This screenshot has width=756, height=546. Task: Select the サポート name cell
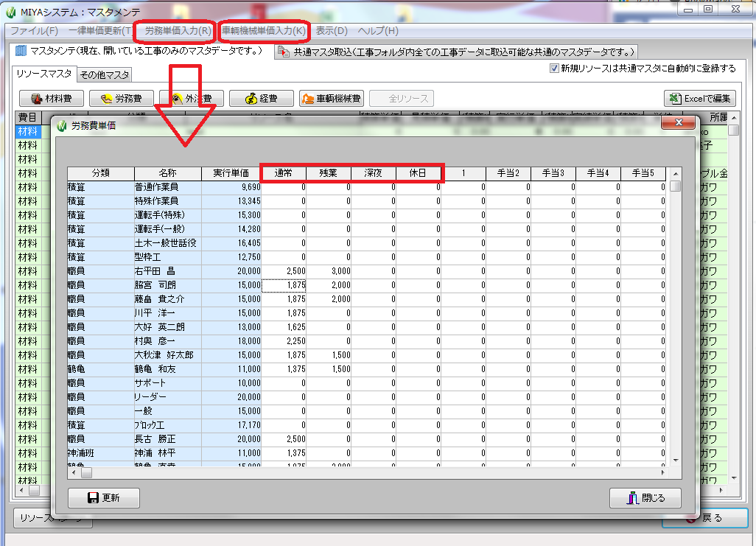(x=168, y=383)
